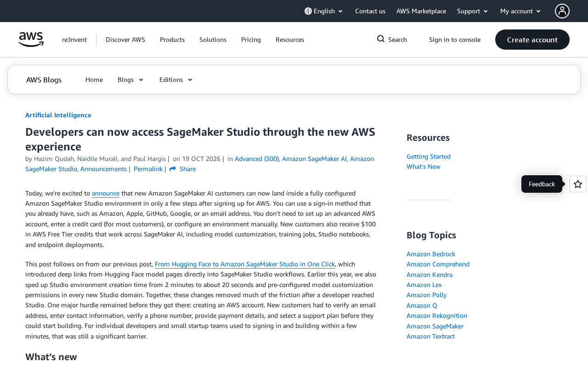This screenshot has height=368, width=588.
Task: Click the search magnifier icon
Action: point(381,39)
